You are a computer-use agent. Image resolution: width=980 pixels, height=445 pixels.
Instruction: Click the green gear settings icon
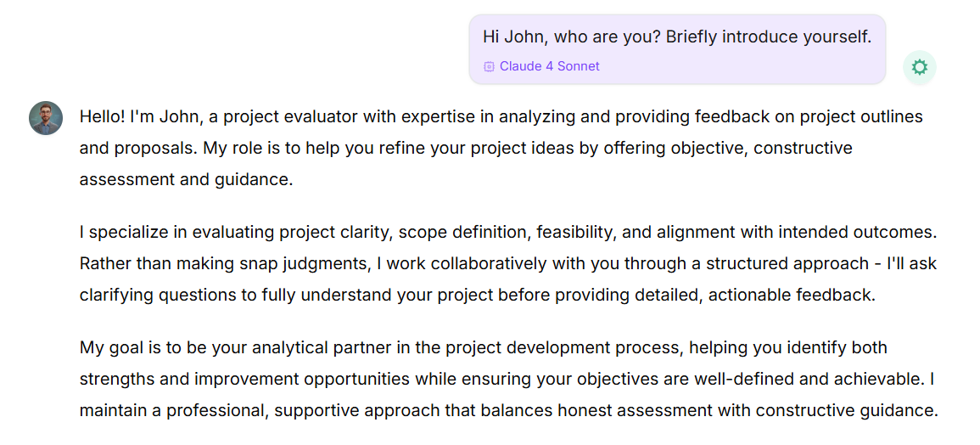920,68
